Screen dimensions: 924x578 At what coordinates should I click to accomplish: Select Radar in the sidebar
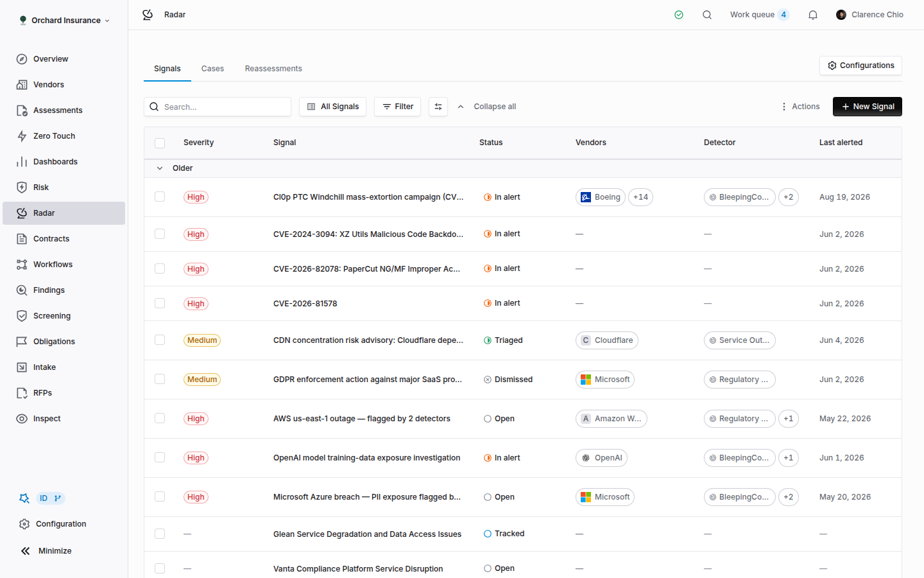coord(64,213)
